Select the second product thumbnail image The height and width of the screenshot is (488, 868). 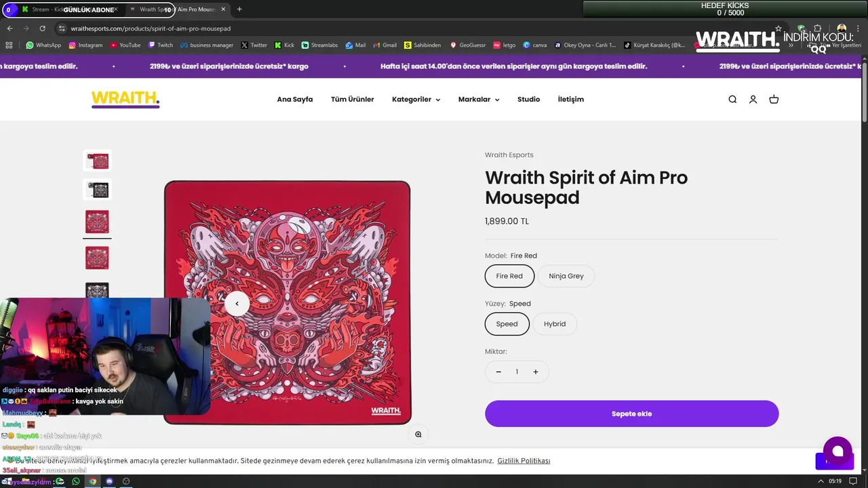coord(98,190)
